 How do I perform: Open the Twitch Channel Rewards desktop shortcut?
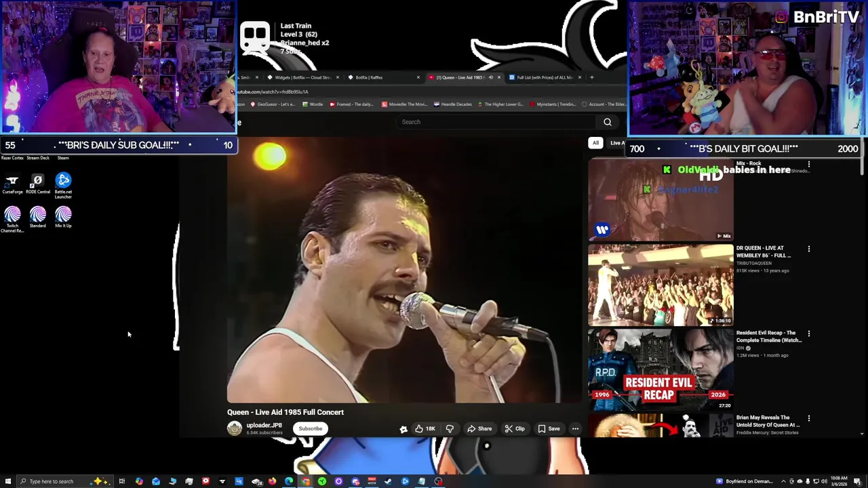[x=12, y=220]
